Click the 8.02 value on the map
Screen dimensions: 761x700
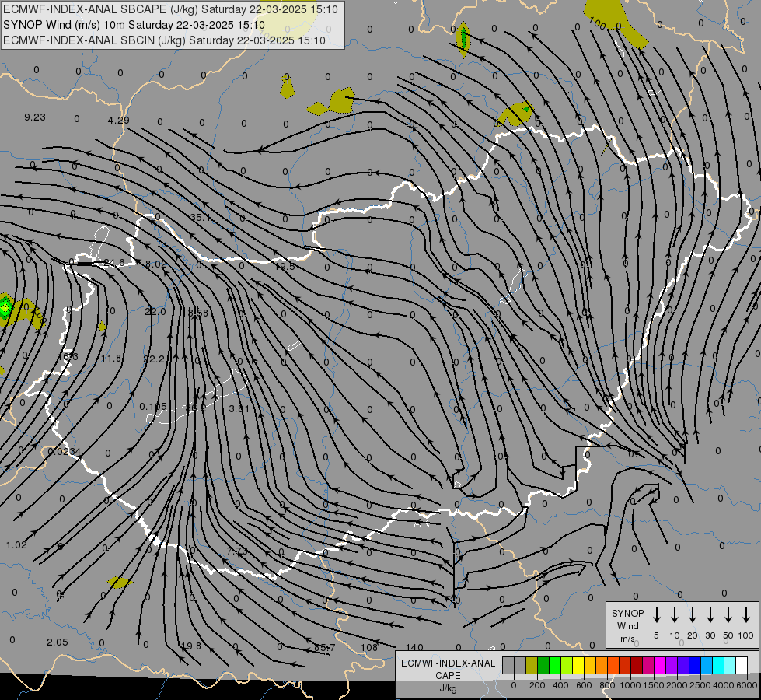coord(155,264)
